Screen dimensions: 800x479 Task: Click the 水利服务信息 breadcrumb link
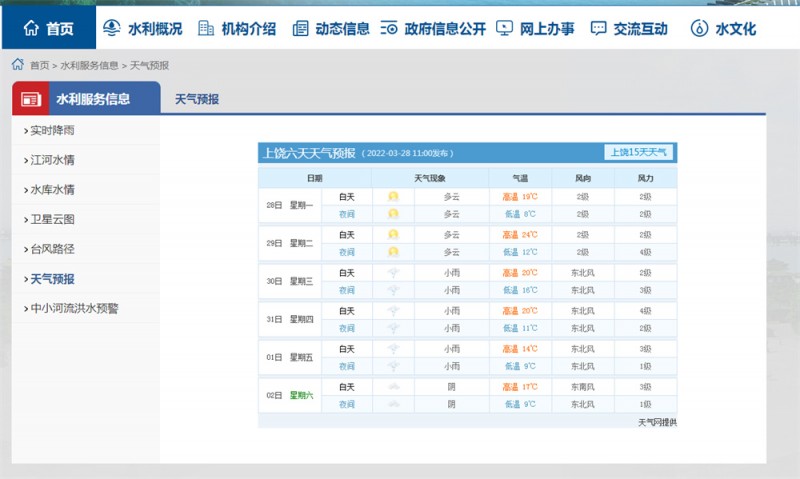(89, 65)
